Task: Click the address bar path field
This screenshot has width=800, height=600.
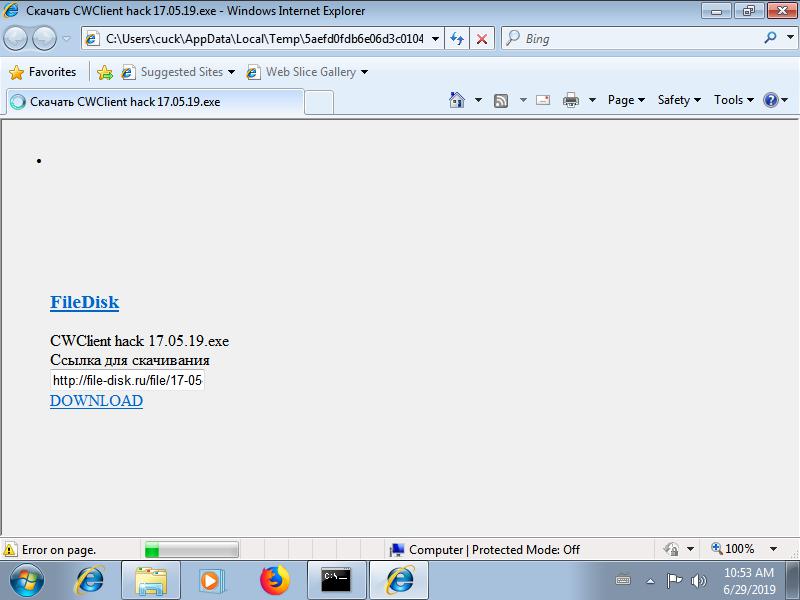Action: click(x=264, y=39)
